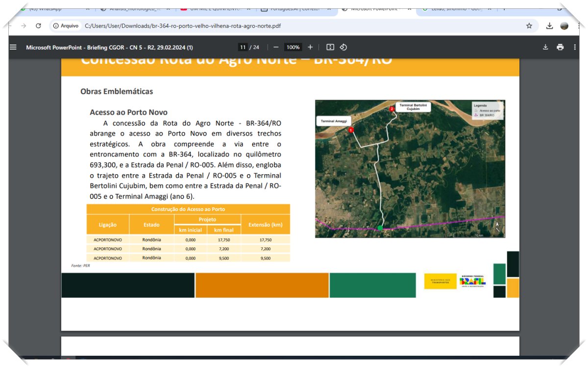The width and height of the screenshot is (588, 368).
Task: Click the 'Obras Emblemáticas' heading
Action: [117, 91]
